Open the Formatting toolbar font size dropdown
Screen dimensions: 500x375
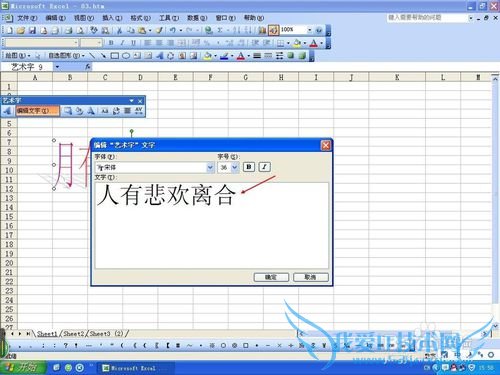[99, 43]
